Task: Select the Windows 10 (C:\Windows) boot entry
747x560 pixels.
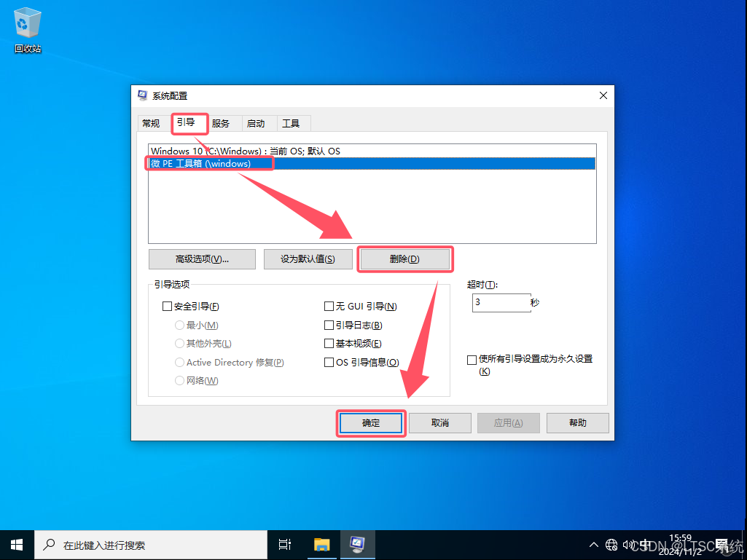Action: [x=372, y=151]
